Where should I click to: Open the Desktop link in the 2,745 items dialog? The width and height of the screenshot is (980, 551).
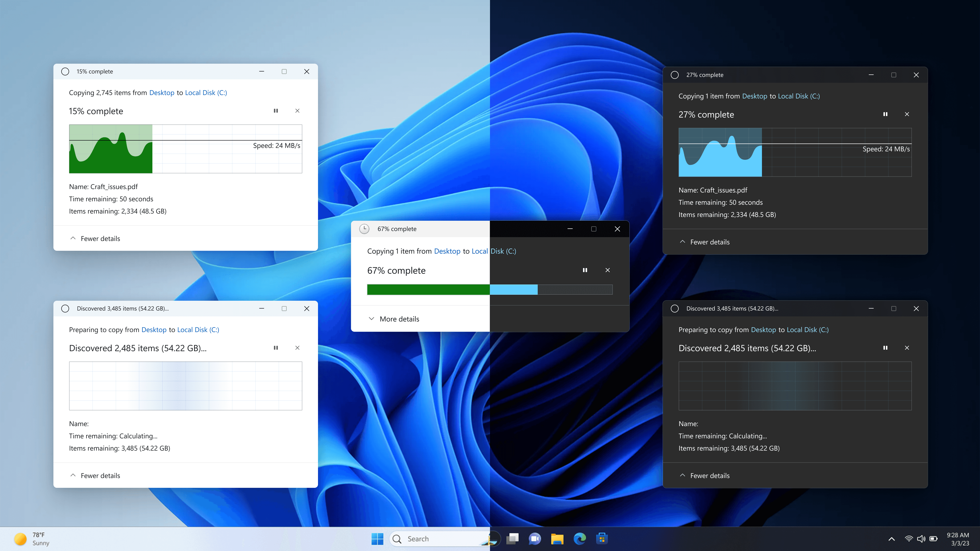pyautogui.click(x=162, y=93)
